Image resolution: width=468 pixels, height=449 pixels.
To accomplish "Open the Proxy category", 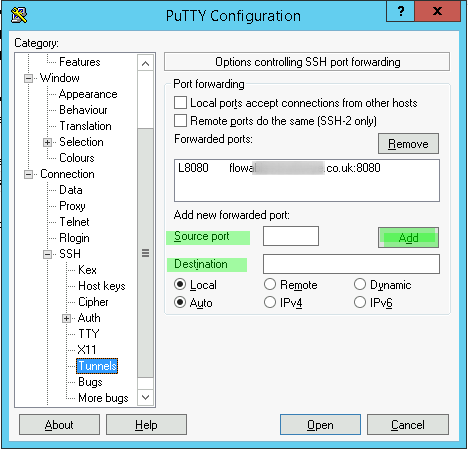I will coord(72,206).
